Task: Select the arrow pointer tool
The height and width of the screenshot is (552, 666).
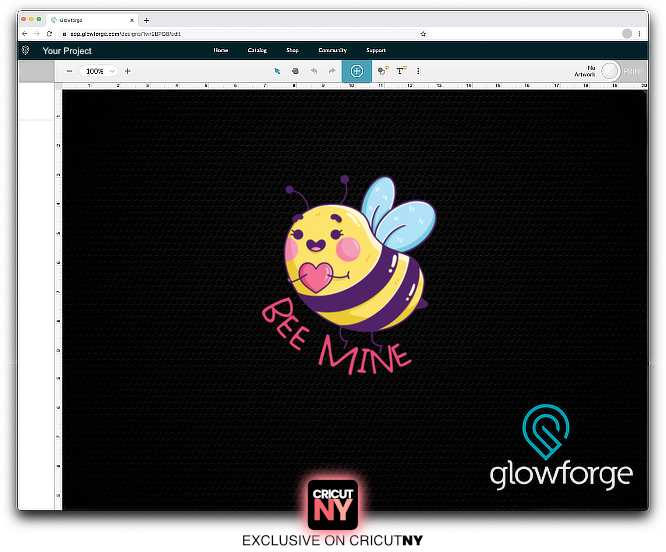Action: 277,71
